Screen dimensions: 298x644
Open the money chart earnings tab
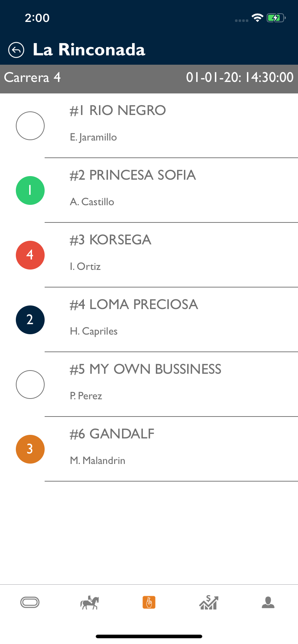pos(209,602)
